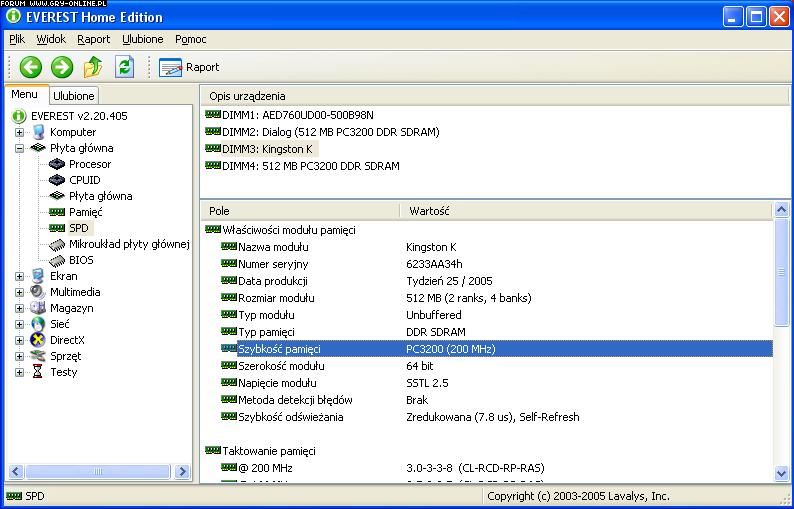The height and width of the screenshot is (509, 794).
Task: Click the Raport toolbar button
Action: [189, 67]
